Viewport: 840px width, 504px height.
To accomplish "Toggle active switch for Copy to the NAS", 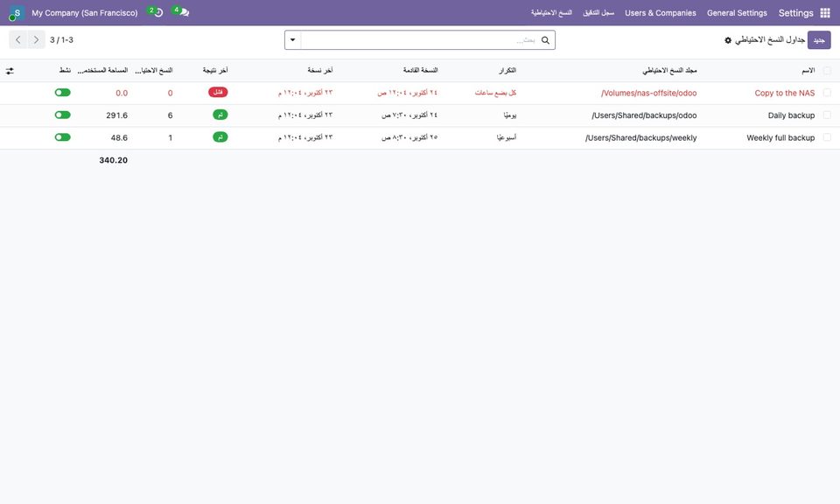I will point(63,92).
